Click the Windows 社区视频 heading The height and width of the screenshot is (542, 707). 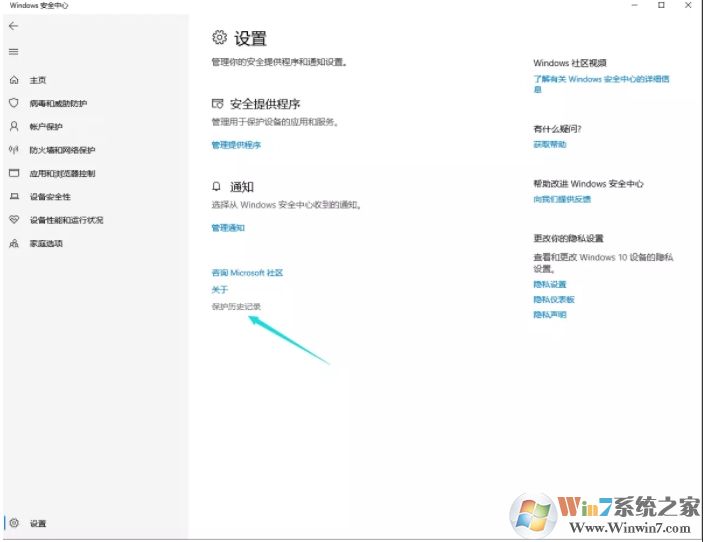570,63
